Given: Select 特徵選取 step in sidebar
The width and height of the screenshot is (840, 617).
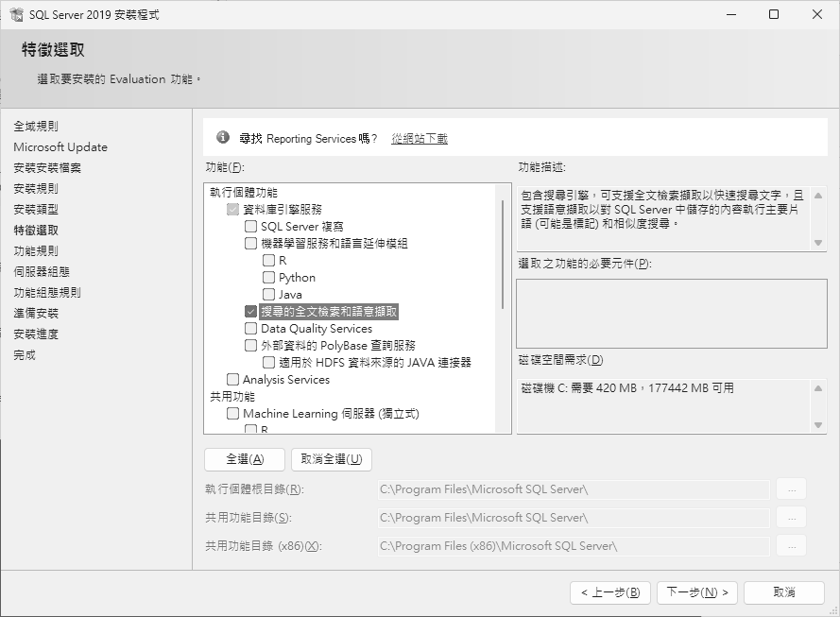Looking at the screenshot, I should tap(36, 231).
